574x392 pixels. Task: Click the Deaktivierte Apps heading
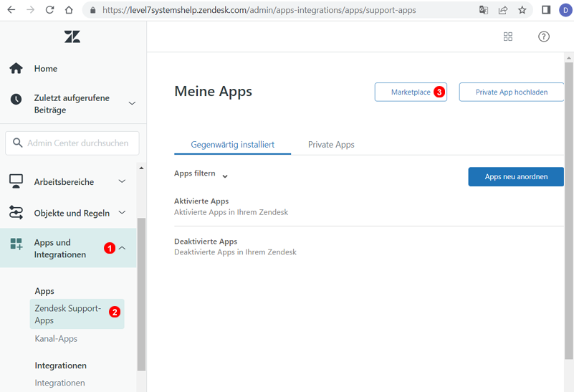pyautogui.click(x=206, y=242)
